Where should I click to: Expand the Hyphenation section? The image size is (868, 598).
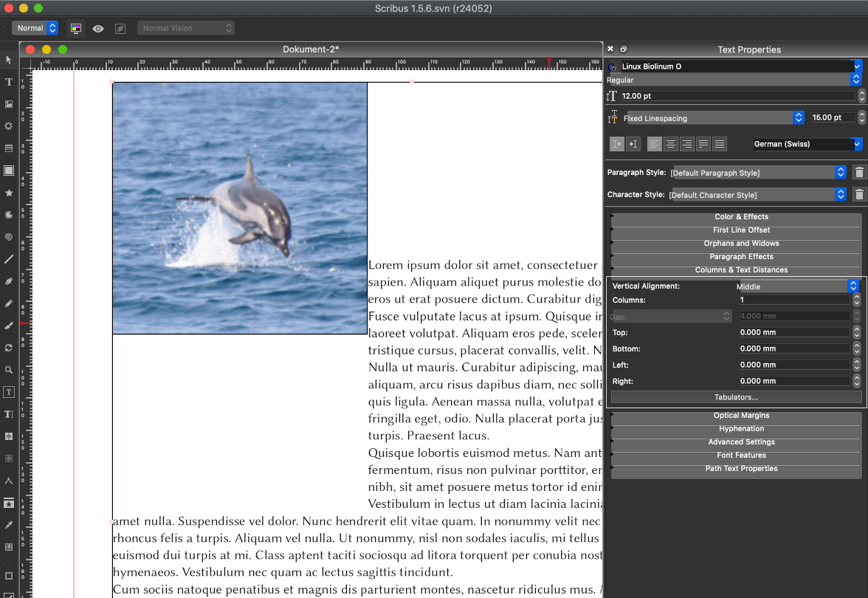740,429
